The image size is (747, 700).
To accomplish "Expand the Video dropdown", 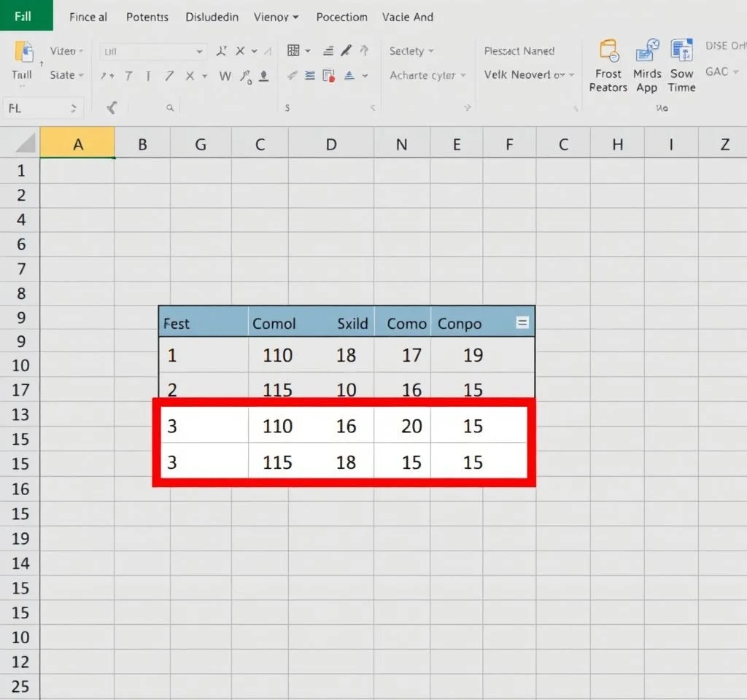I will pos(66,51).
